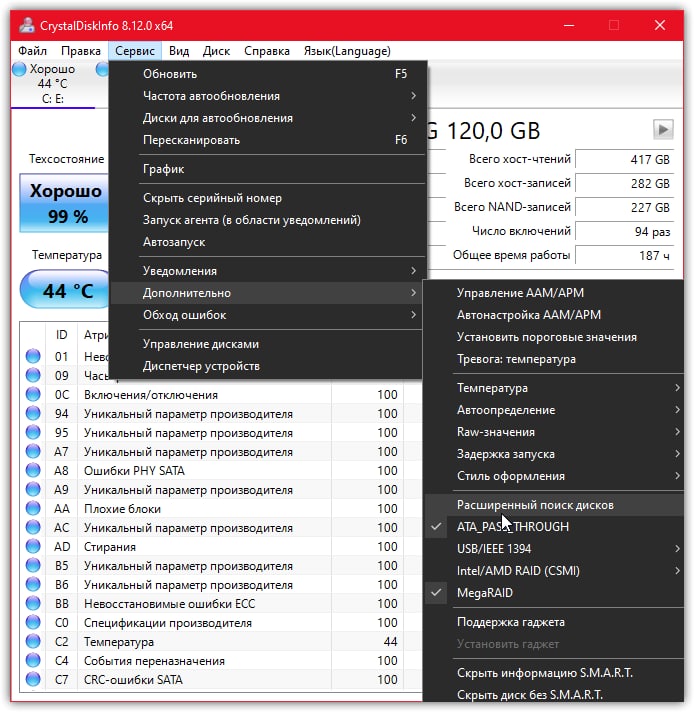
Task: Toggle Автозапуск option
Action: tap(267, 242)
